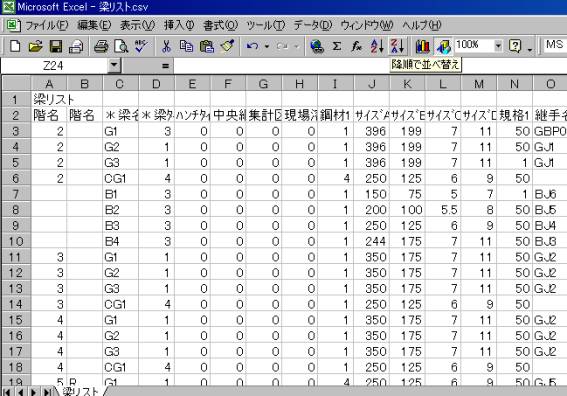Run the spelling check icon

[141, 46]
